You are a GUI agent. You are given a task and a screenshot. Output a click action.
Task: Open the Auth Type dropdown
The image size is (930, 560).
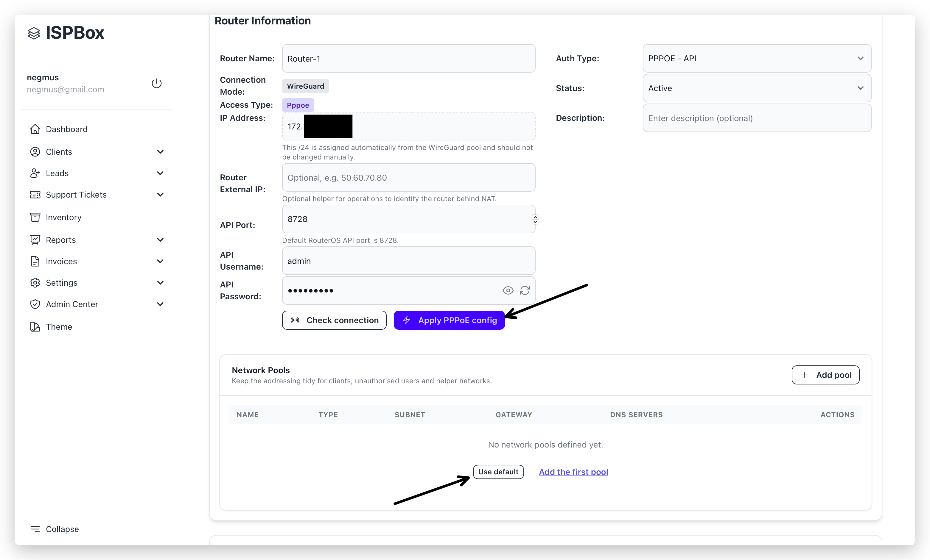point(757,58)
